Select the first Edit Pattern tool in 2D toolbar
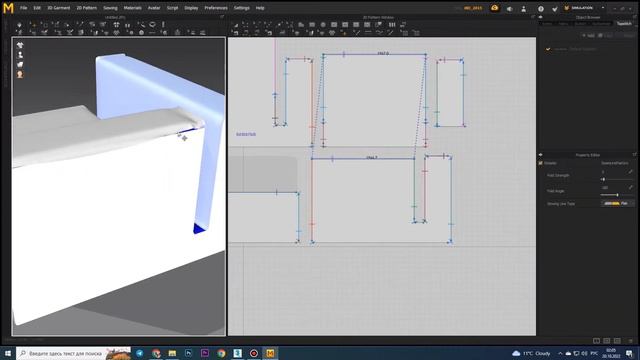 click(x=236, y=25)
